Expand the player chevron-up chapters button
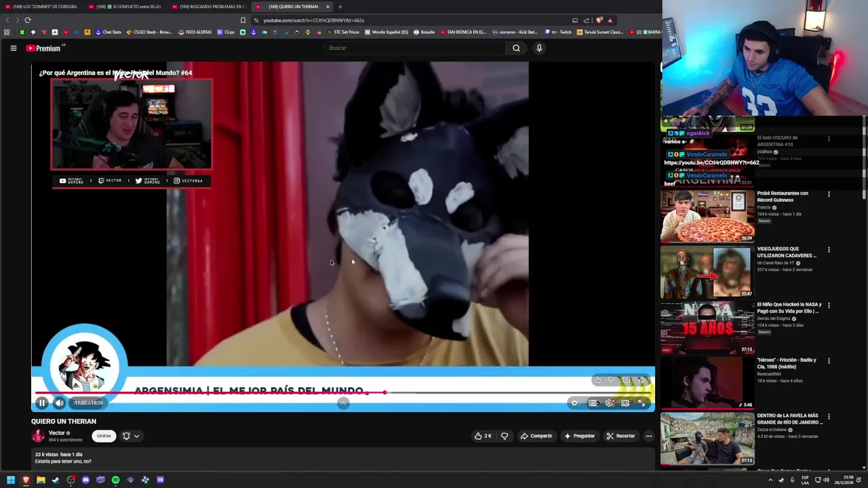The height and width of the screenshot is (488, 868). click(x=343, y=403)
